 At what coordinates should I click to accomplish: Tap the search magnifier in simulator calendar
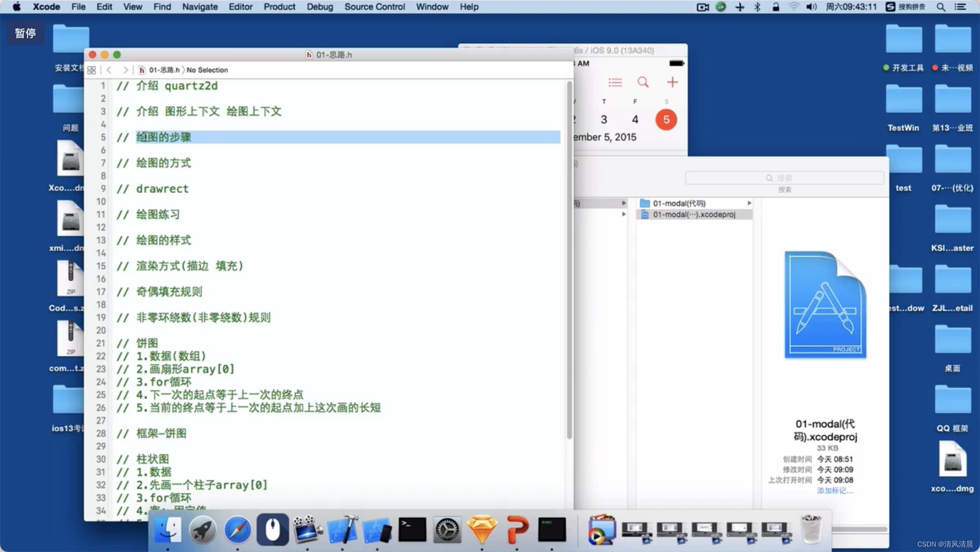click(x=643, y=82)
